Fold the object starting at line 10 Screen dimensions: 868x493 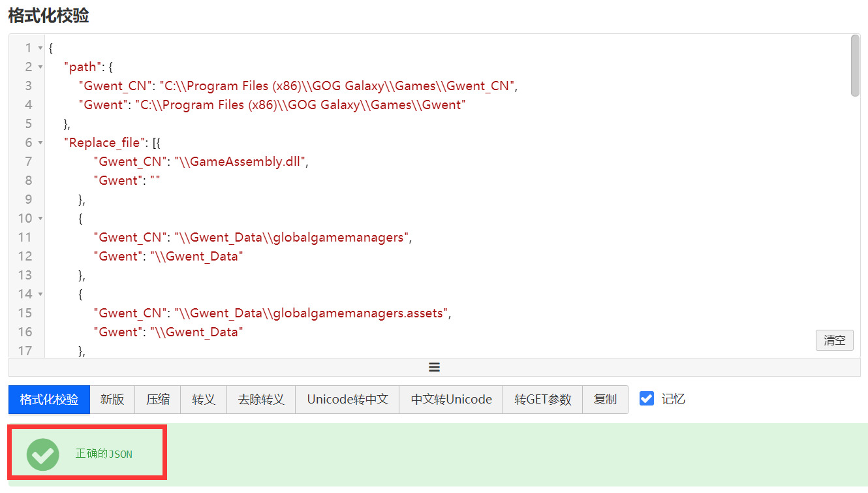pos(40,219)
